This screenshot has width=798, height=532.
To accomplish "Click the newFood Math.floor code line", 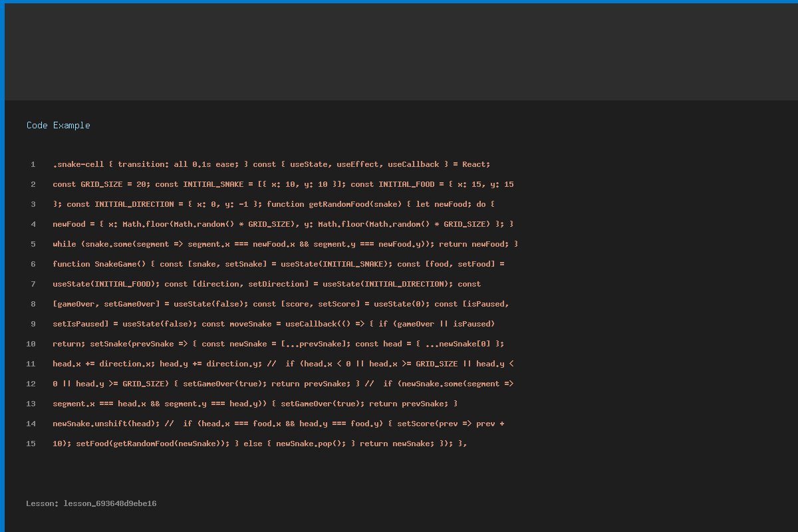I will pyautogui.click(x=283, y=224).
